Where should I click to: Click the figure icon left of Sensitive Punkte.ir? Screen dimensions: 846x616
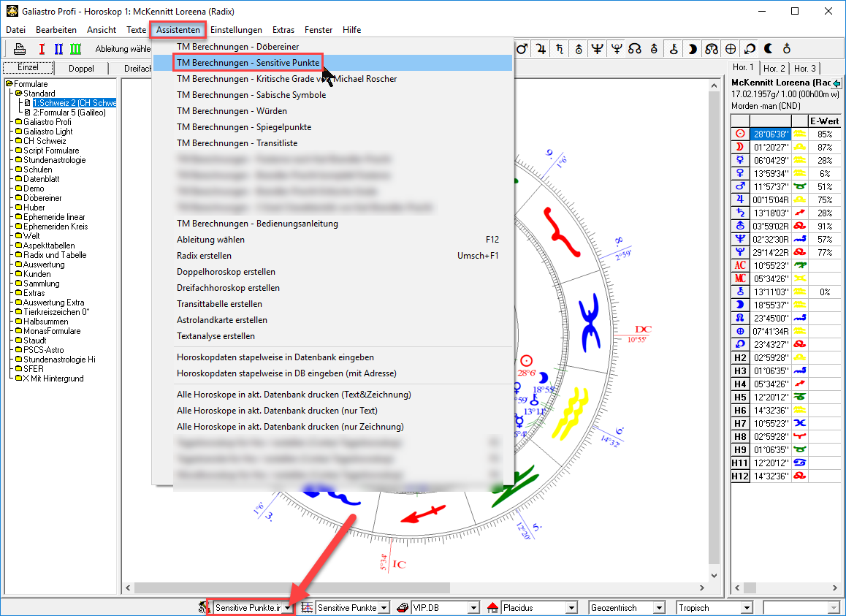(x=203, y=608)
